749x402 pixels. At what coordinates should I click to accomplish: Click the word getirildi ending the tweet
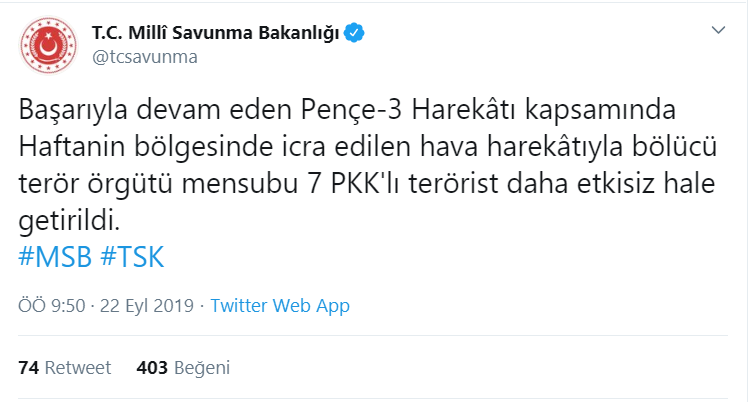click(69, 221)
